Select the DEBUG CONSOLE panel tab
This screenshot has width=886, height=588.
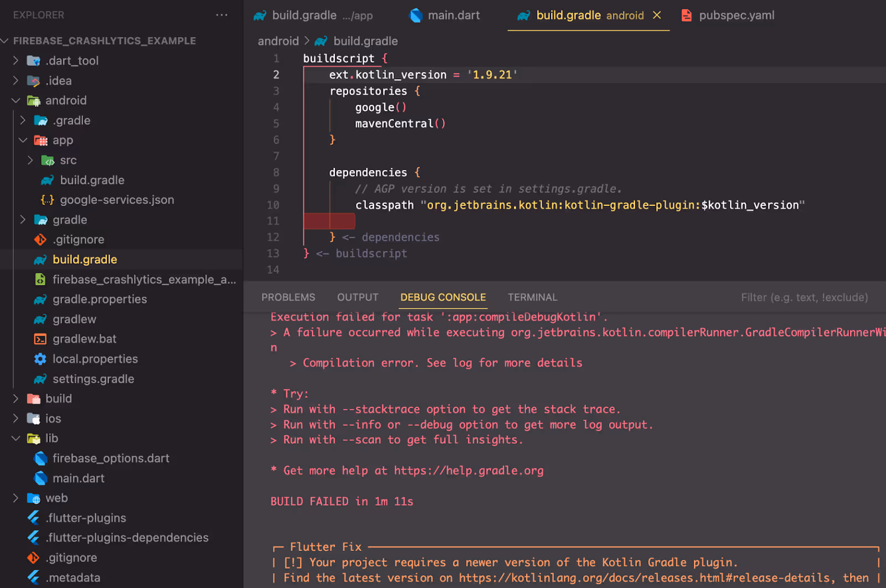pyautogui.click(x=443, y=297)
